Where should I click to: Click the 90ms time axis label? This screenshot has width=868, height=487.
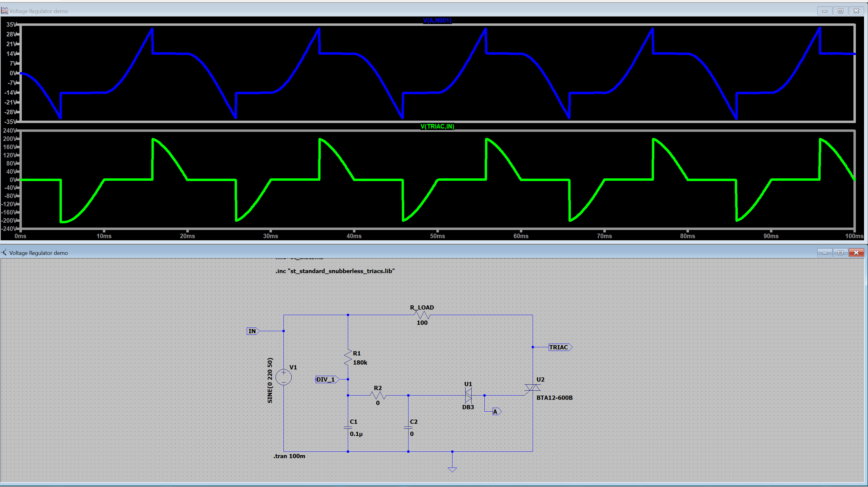click(x=771, y=236)
